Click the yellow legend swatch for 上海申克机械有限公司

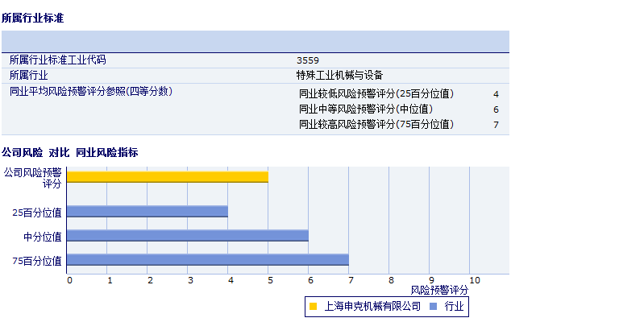coord(314,307)
